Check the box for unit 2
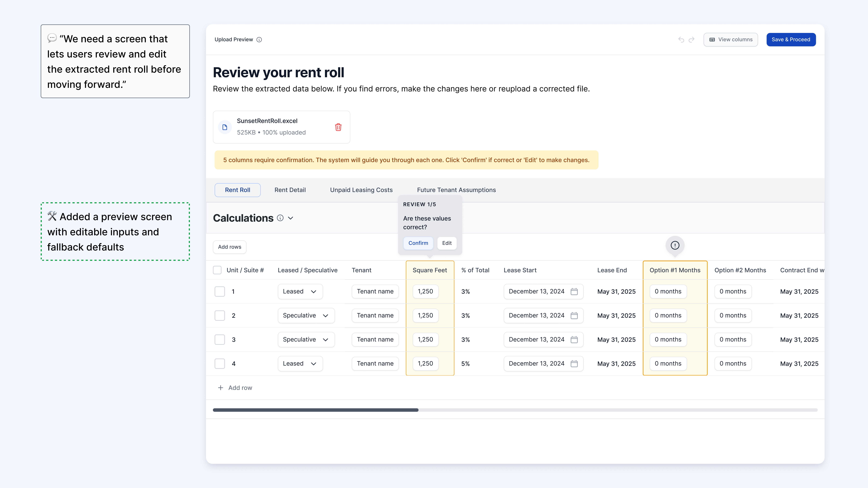The height and width of the screenshot is (488, 868). click(x=220, y=316)
